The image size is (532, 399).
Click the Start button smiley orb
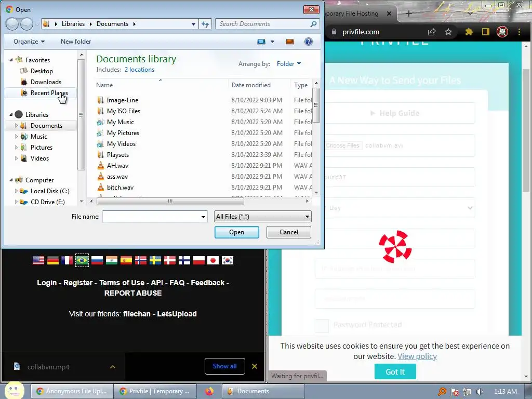[x=15, y=390]
